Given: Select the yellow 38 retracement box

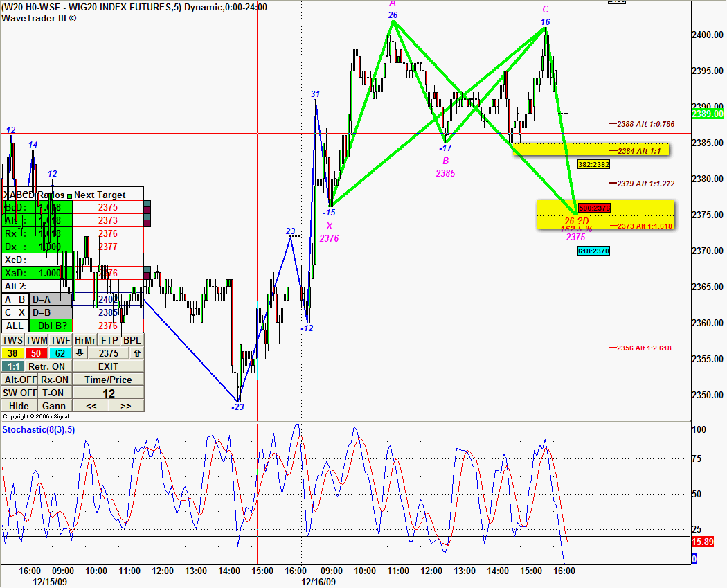Looking at the screenshot, I should (x=12, y=353).
